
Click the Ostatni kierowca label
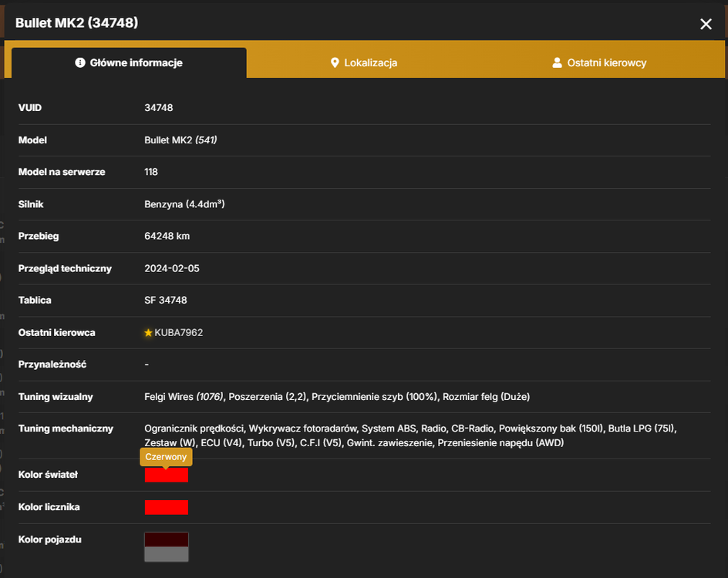[56, 333]
